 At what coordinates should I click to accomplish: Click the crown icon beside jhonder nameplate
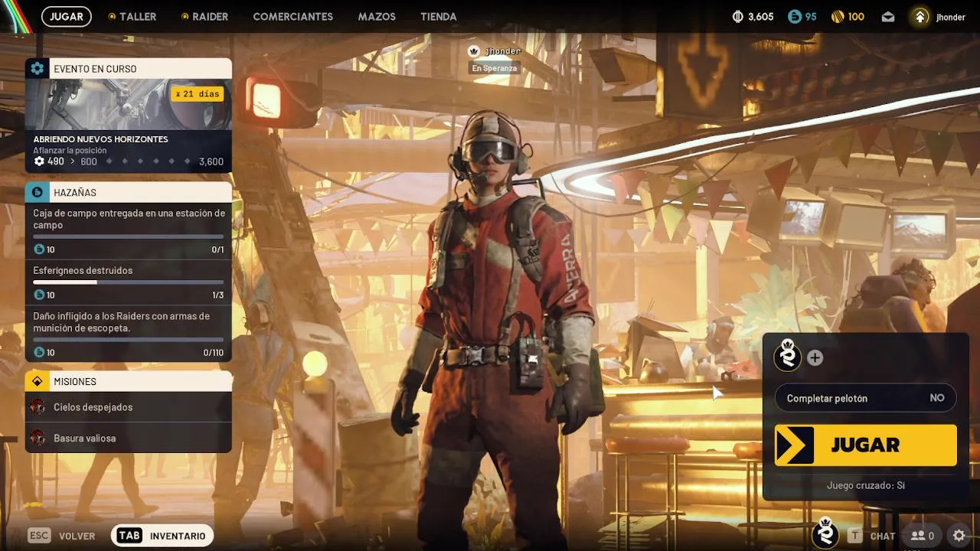pos(474,51)
